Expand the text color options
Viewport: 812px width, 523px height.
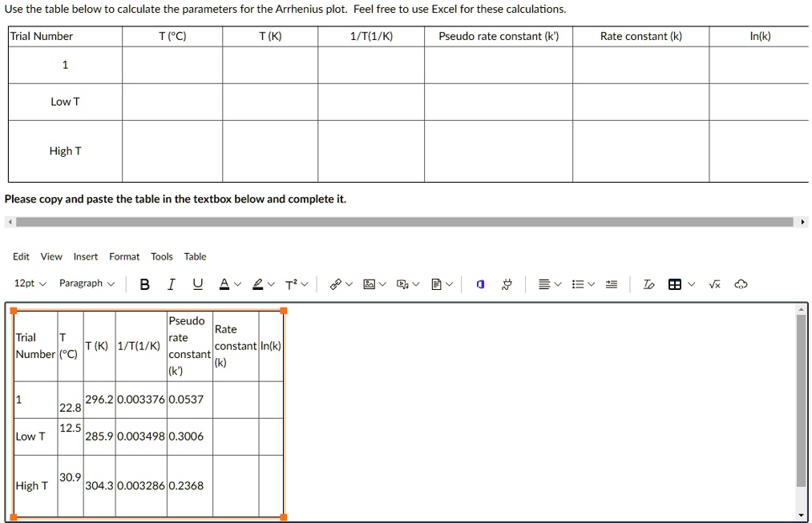click(237, 284)
